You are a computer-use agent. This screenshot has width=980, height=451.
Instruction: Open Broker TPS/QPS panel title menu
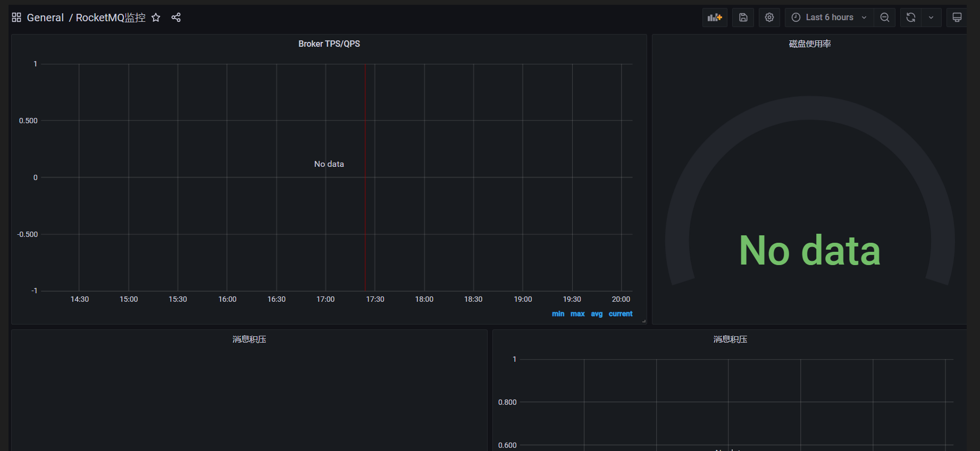click(329, 44)
